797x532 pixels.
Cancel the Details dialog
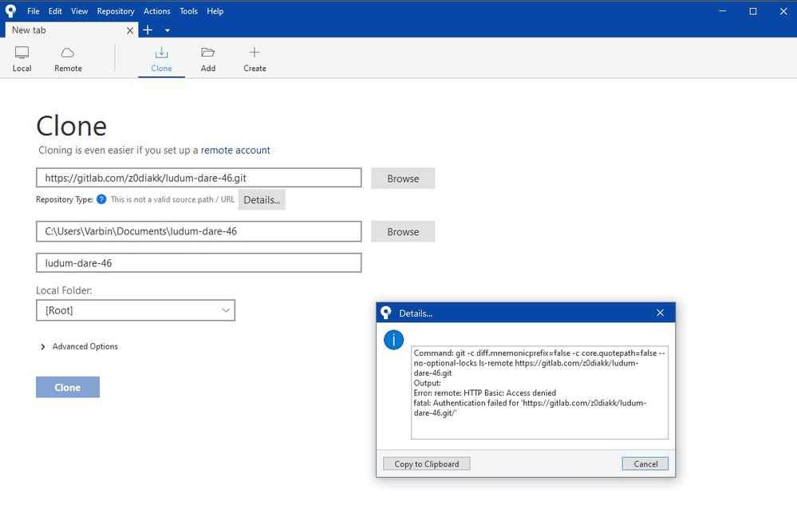click(x=645, y=464)
